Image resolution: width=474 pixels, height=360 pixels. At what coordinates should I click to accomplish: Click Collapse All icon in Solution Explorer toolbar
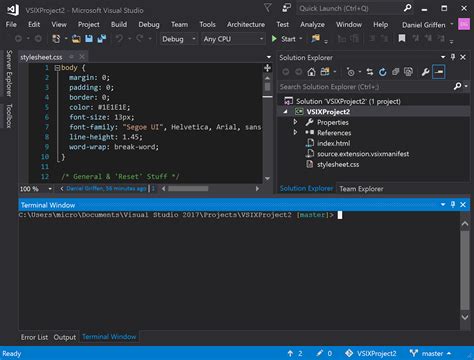click(x=396, y=72)
